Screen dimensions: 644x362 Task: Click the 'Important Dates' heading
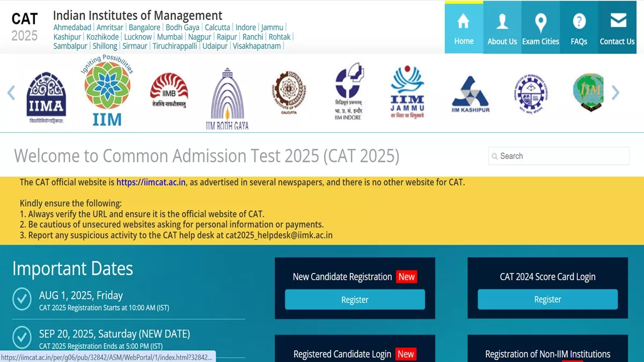point(72,269)
